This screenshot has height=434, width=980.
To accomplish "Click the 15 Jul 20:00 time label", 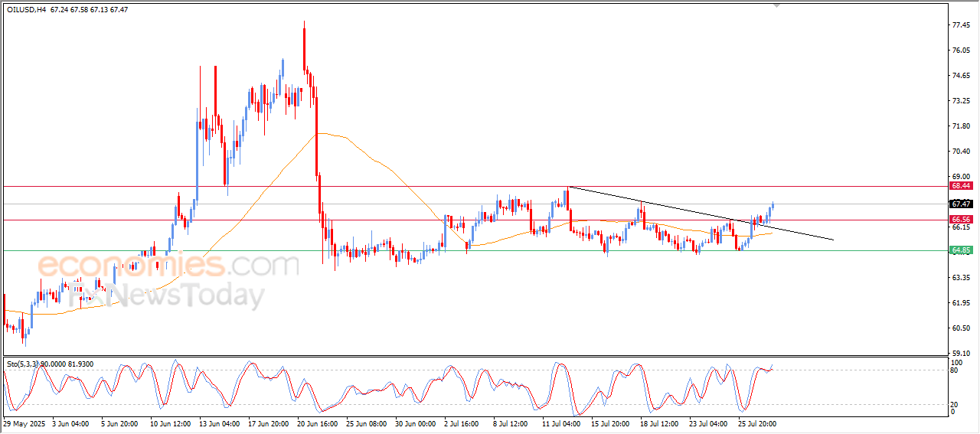I will 609,423.
